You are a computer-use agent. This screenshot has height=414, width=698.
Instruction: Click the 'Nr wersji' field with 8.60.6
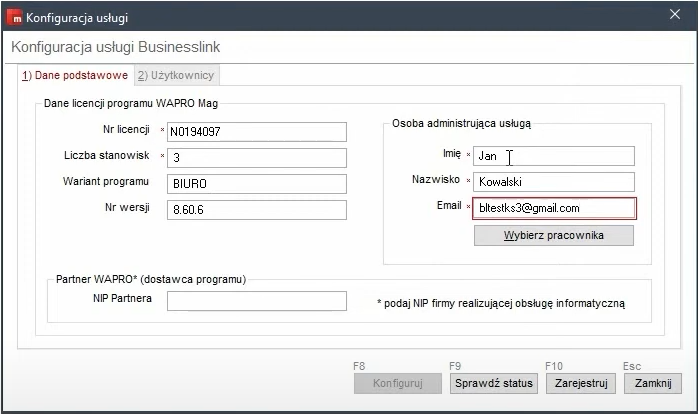pyautogui.click(x=257, y=210)
